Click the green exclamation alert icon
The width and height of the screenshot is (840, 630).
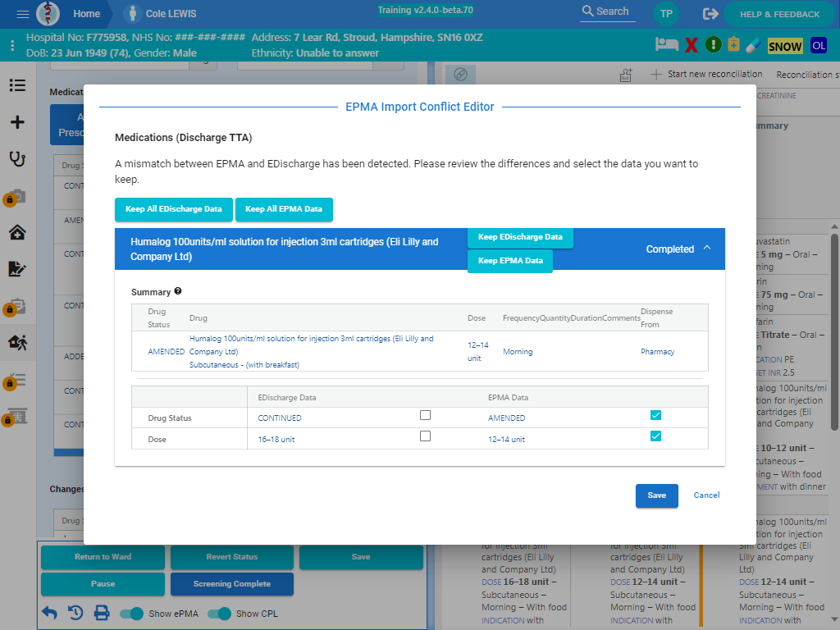tap(713, 45)
